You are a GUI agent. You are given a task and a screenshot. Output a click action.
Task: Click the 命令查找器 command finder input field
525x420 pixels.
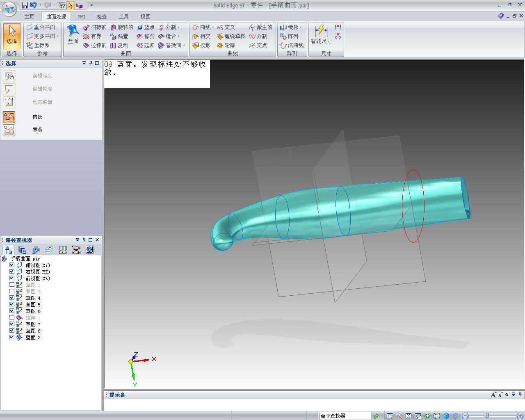pos(345,416)
